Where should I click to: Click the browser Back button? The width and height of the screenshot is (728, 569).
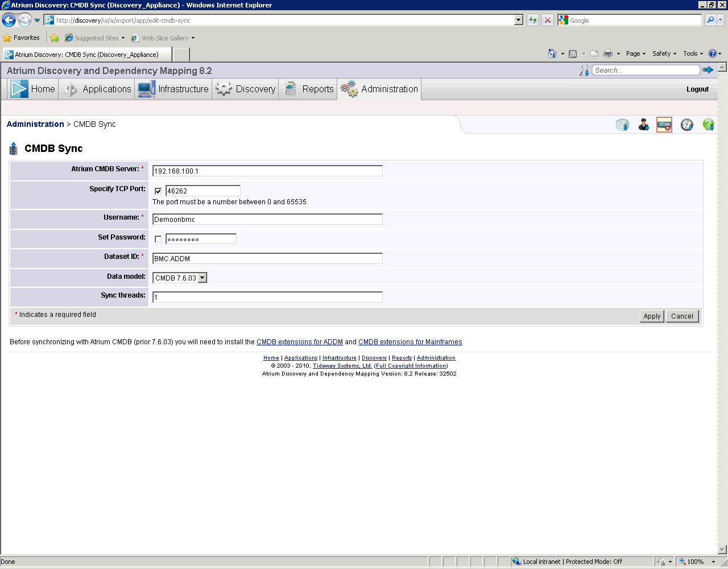tap(9, 20)
